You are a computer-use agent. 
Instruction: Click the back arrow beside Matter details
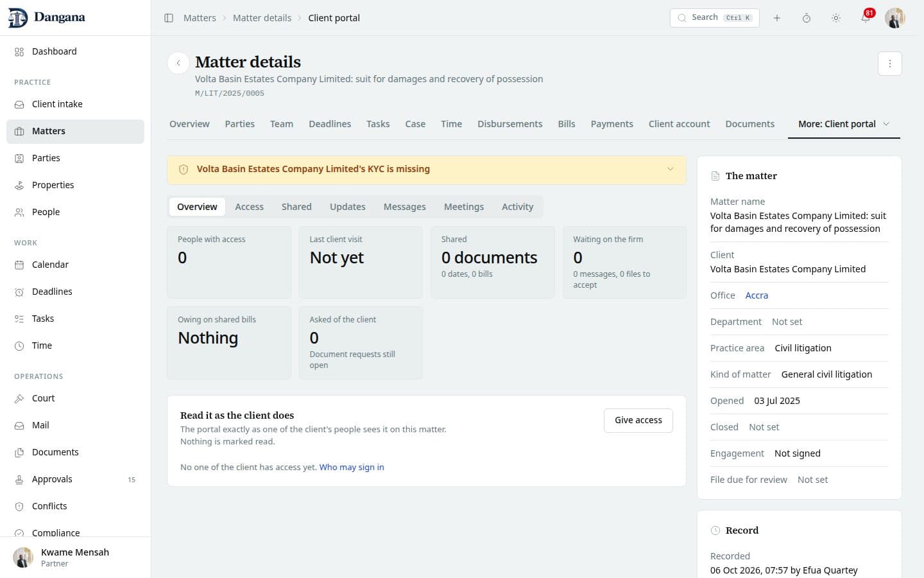point(178,63)
